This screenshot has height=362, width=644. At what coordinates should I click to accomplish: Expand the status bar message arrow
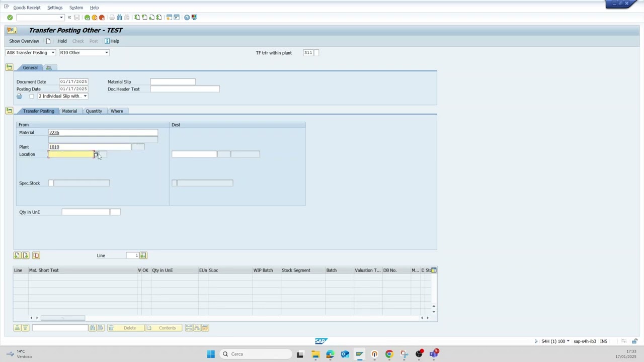pos(536,341)
